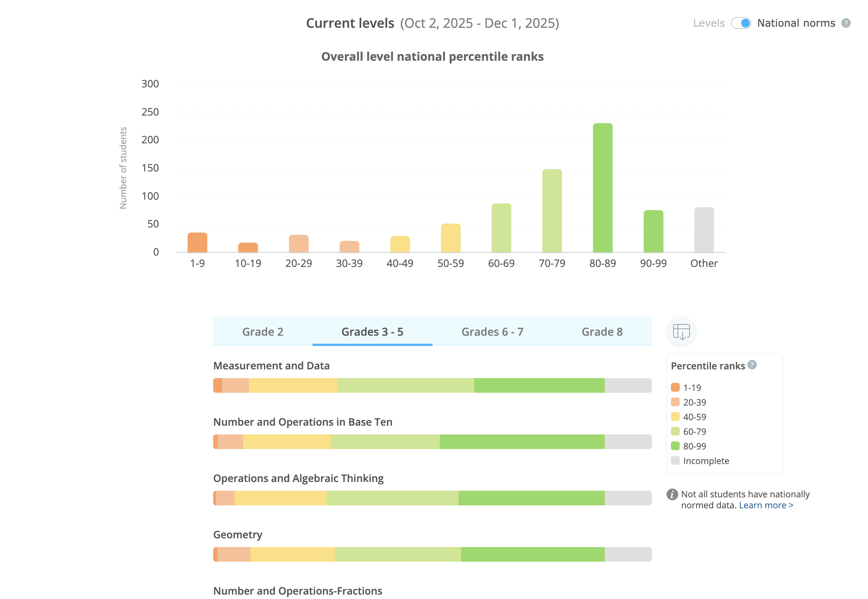The height and width of the screenshot is (599, 868).
Task: Click yellow segment of Geometry bar
Action: click(x=293, y=554)
